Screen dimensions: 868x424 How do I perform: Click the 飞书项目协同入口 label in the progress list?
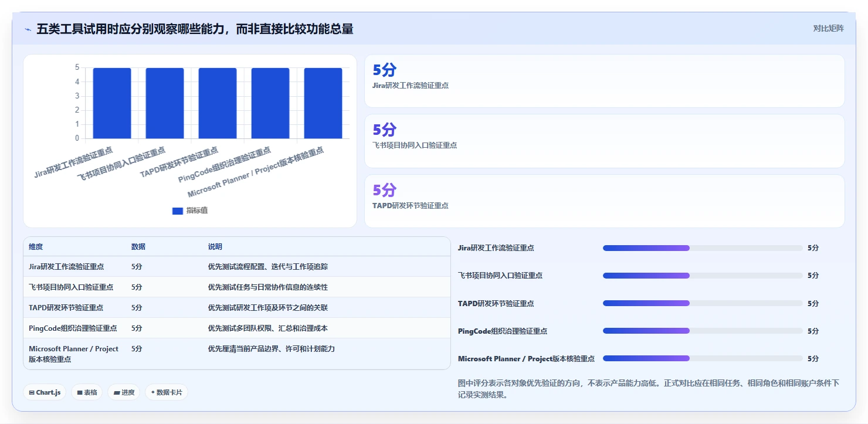(x=500, y=276)
